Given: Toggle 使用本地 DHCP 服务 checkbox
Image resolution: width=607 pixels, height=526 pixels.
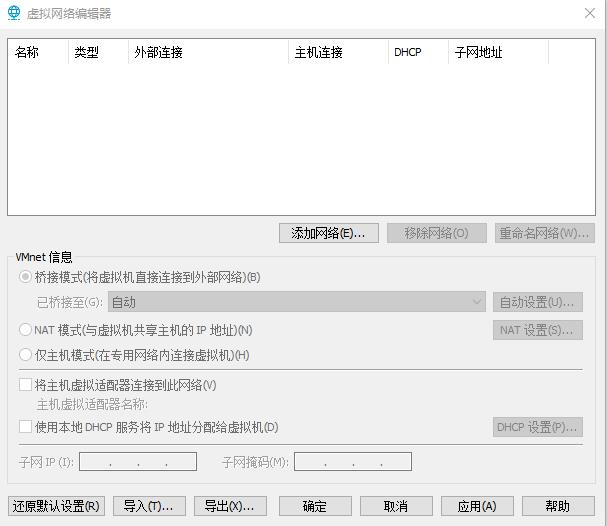Looking at the screenshot, I should (x=26, y=427).
